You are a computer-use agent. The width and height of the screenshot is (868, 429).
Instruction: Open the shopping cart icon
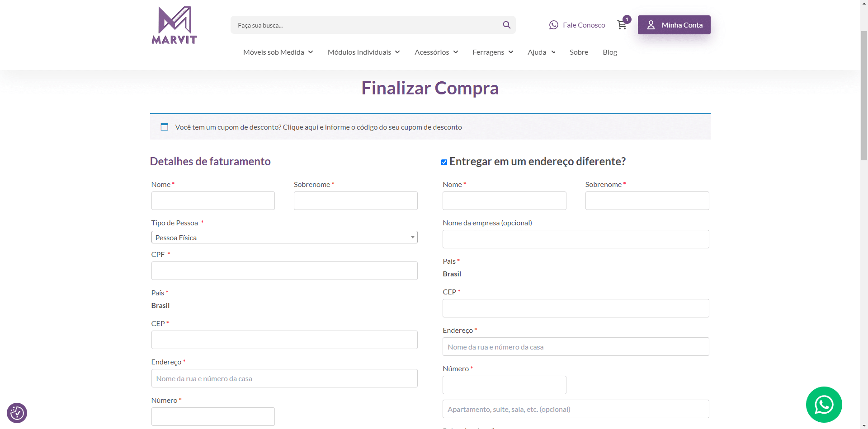tap(622, 25)
